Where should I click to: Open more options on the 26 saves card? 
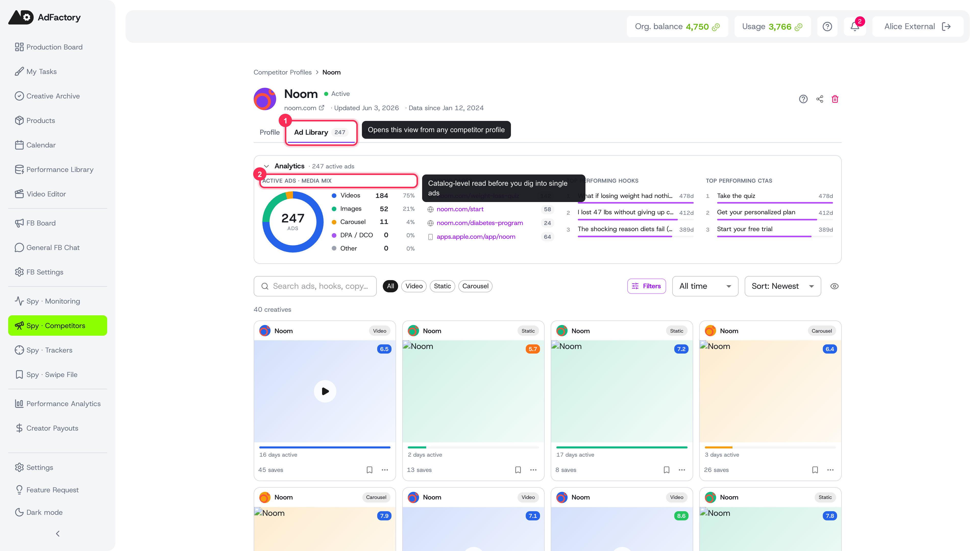pyautogui.click(x=830, y=470)
